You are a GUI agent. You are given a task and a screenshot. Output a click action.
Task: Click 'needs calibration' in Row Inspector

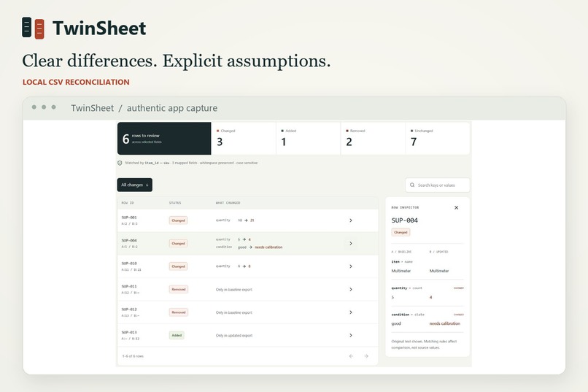(445, 323)
